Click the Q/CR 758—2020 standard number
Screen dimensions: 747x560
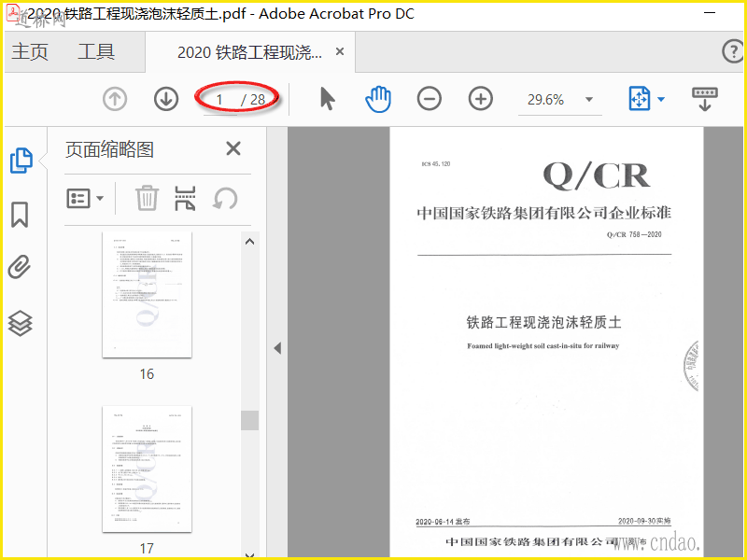coord(634,234)
